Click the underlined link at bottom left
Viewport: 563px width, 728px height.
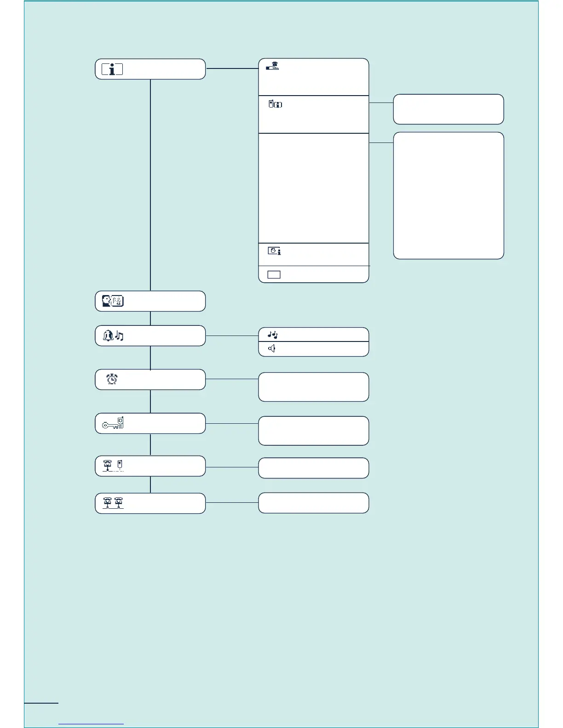click(92, 724)
